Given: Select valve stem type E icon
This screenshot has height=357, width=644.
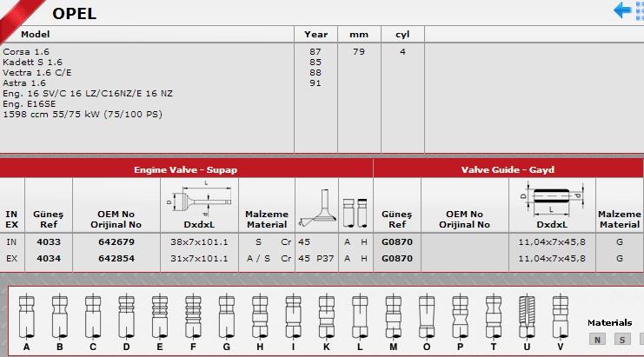Looking at the screenshot, I should pyautogui.click(x=160, y=316).
